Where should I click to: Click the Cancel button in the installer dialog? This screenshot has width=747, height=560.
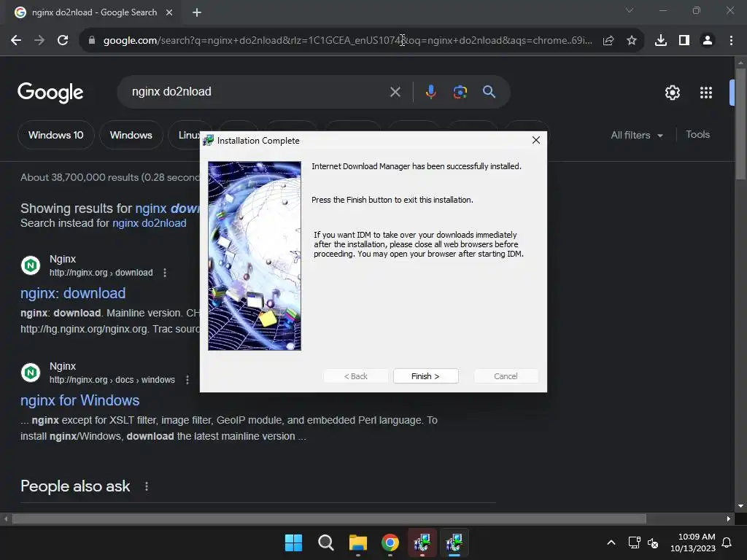(x=506, y=376)
